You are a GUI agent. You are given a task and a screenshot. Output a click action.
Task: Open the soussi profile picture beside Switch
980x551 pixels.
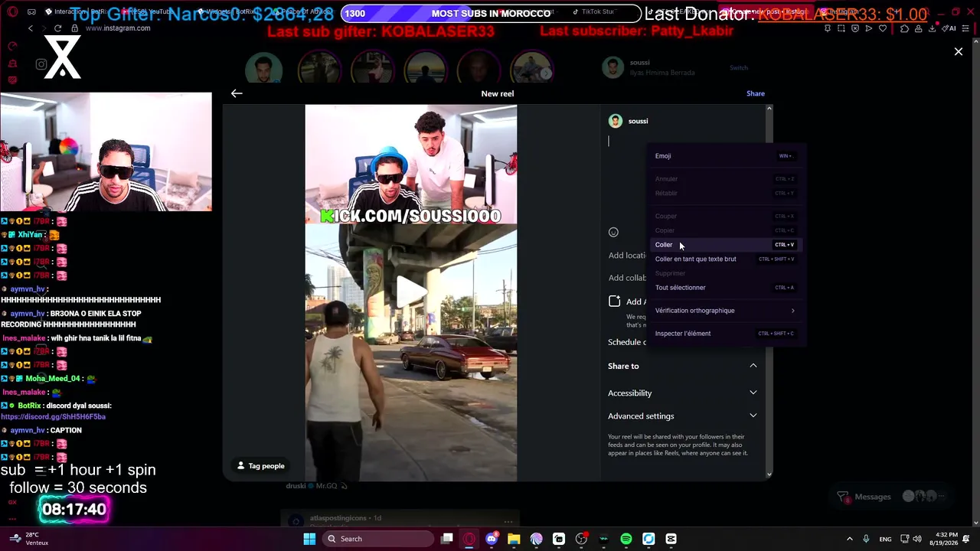click(612, 67)
